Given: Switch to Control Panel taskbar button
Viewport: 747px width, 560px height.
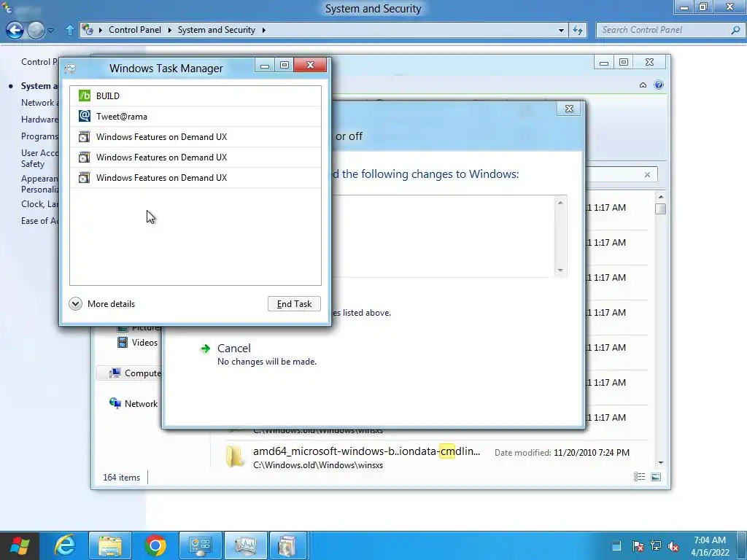Looking at the screenshot, I should [201, 545].
